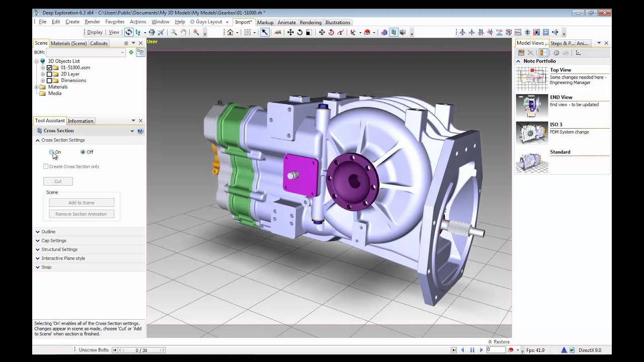644x362 pixels.
Task: Click the BOM hierarchy icon button
Action: tap(140, 52)
